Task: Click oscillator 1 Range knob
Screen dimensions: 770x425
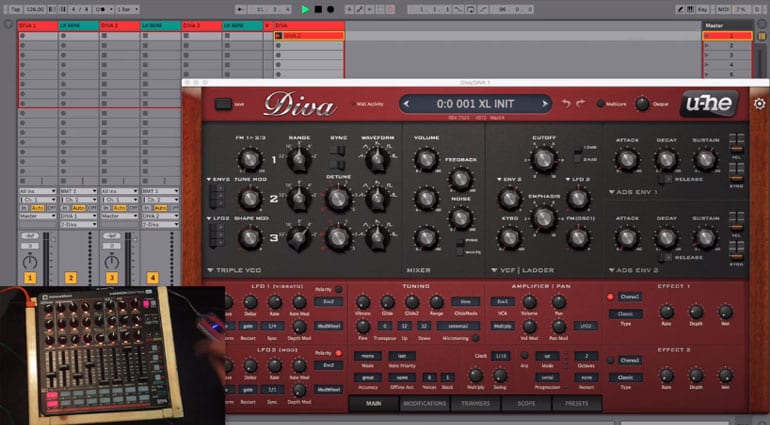Action: (299, 159)
